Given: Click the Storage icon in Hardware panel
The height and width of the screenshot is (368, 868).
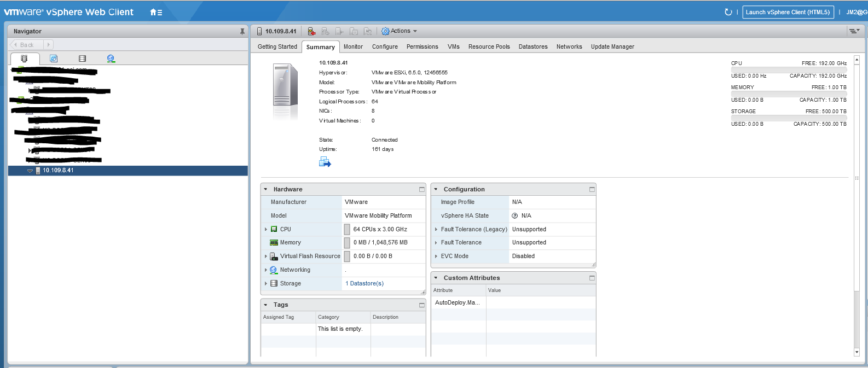Looking at the screenshot, I should 274,283.
